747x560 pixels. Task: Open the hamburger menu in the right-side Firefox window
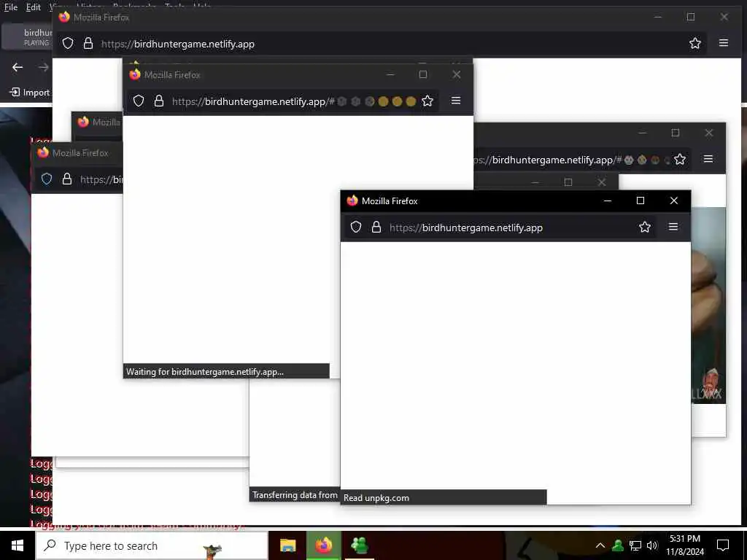708,159
